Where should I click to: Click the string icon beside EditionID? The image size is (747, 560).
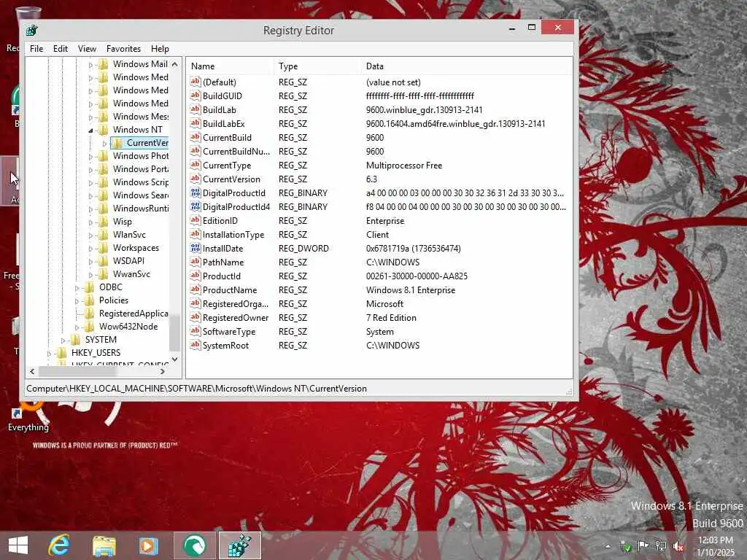[x=196, y=220]
